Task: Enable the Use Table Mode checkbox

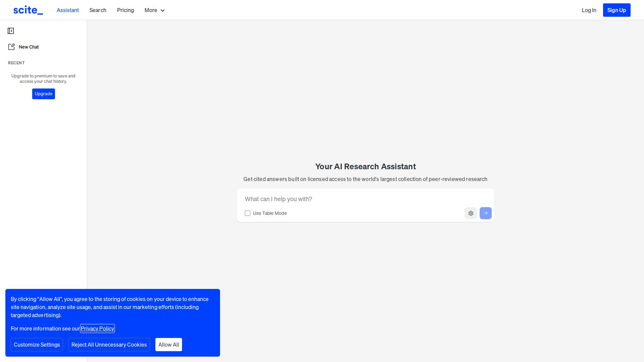Action: (x=248, y=213)
